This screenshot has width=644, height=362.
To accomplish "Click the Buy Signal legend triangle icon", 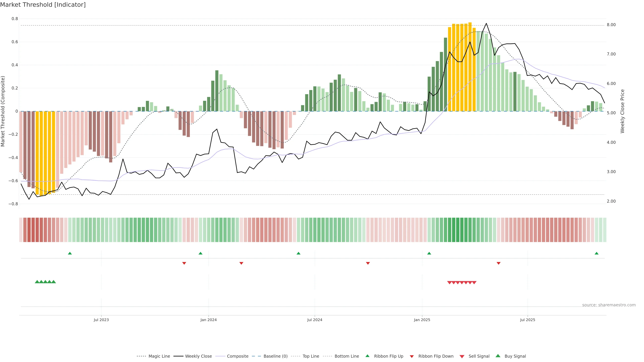I will pos(498,356).
